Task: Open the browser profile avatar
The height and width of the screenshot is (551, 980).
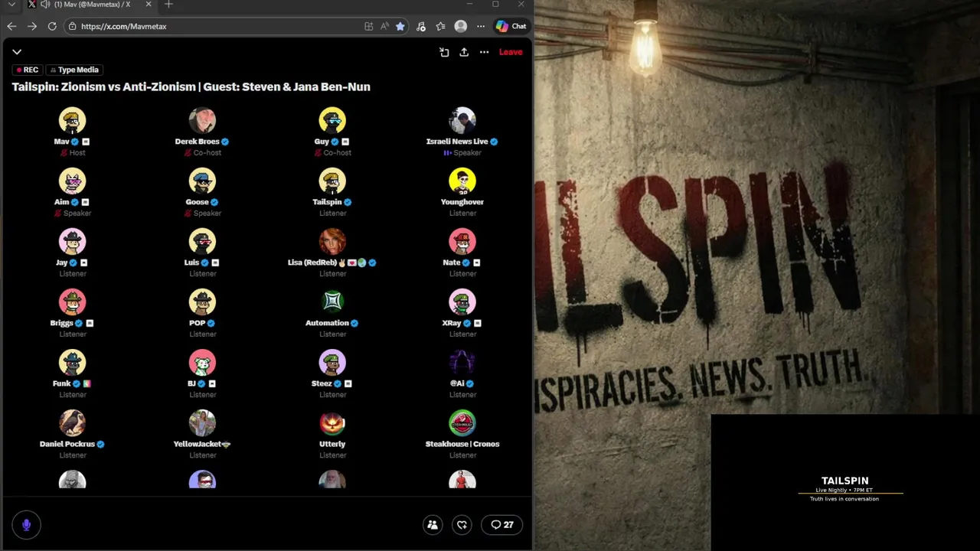Action: (461, 26)
